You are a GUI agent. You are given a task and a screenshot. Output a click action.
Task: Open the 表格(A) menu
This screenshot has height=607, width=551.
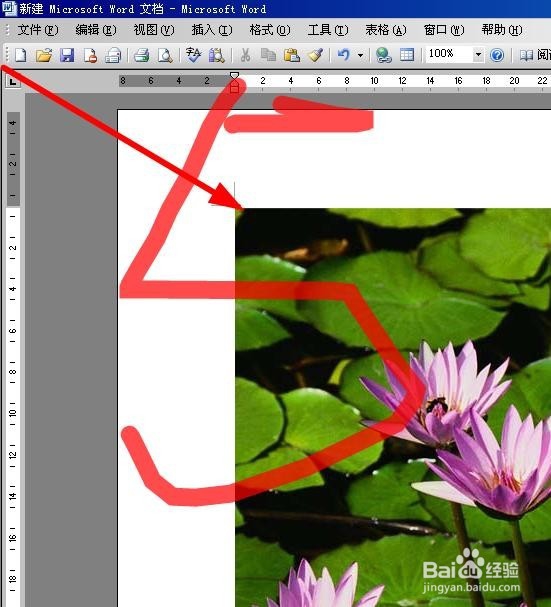point(386,30)
